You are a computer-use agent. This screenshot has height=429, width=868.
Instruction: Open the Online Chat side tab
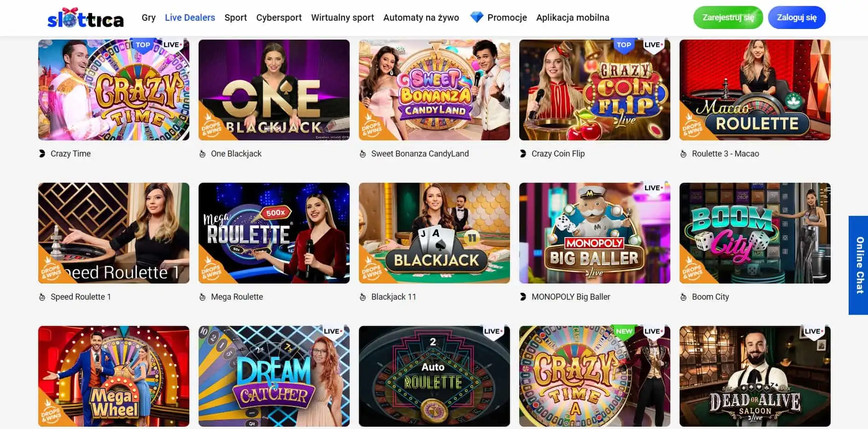point(859,265)
